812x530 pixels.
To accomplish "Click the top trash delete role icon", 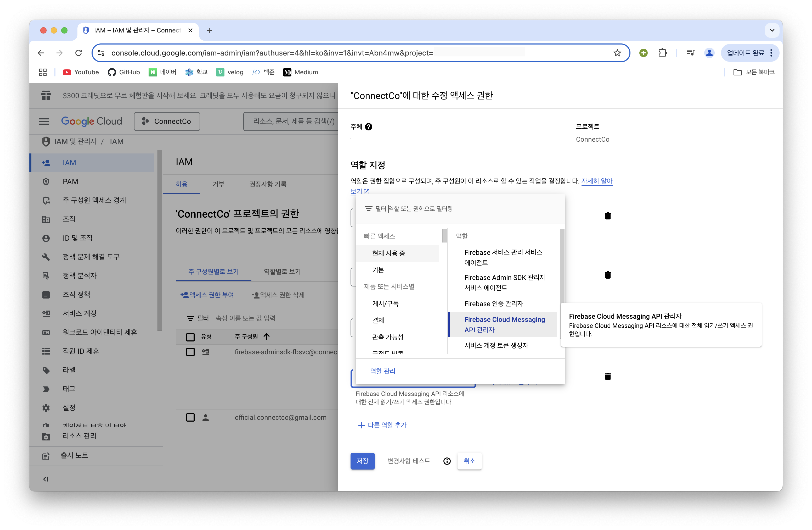I will (x=608, y=216).
